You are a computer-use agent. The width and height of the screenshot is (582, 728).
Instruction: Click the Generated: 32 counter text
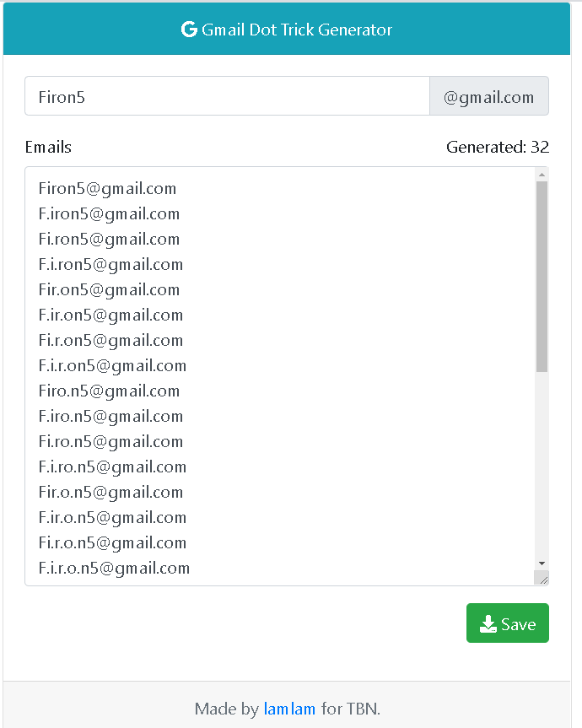[x=497, y=148]
